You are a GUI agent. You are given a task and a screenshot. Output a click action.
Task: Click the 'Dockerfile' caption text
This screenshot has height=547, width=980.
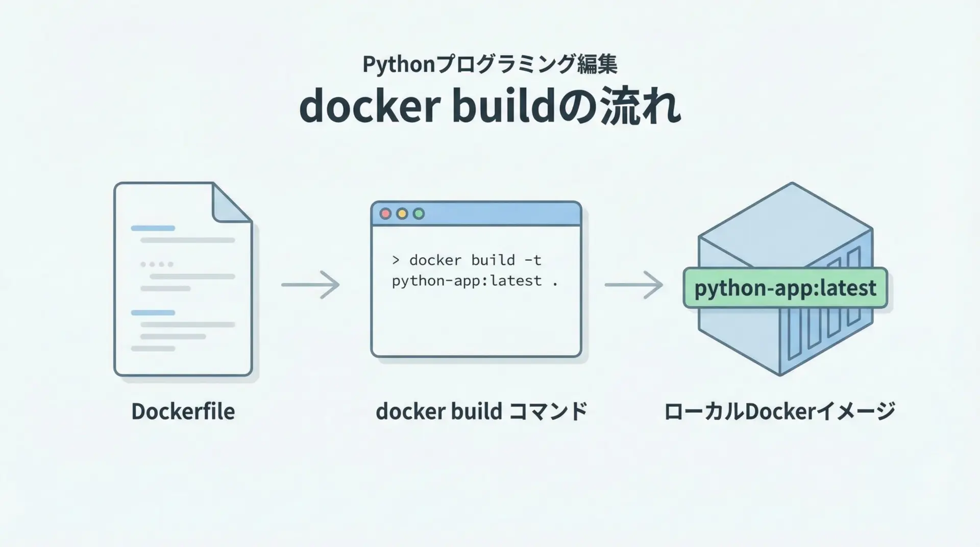pos(183,412)
